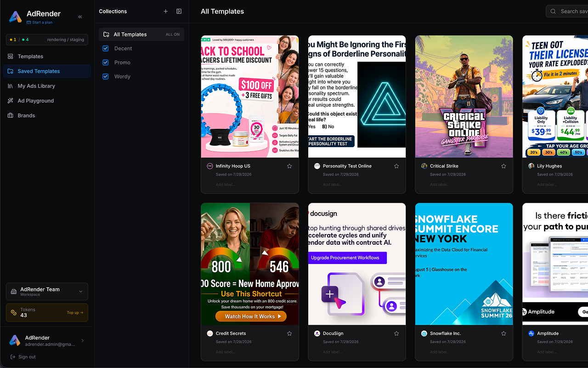Click the search saved templates field
588x368 pixels.
tap(567, 11)
